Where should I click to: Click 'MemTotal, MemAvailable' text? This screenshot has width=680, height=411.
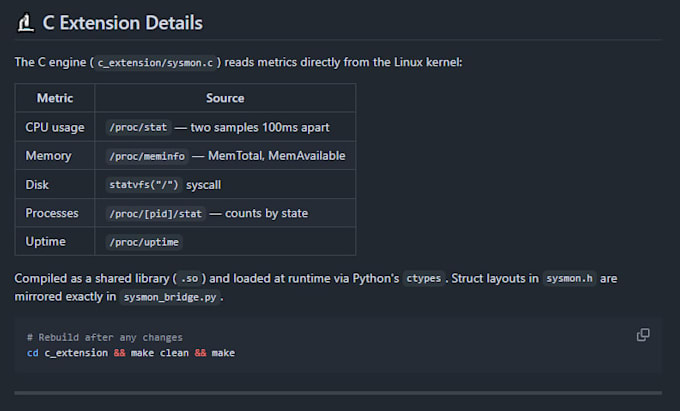coord(277,156)
